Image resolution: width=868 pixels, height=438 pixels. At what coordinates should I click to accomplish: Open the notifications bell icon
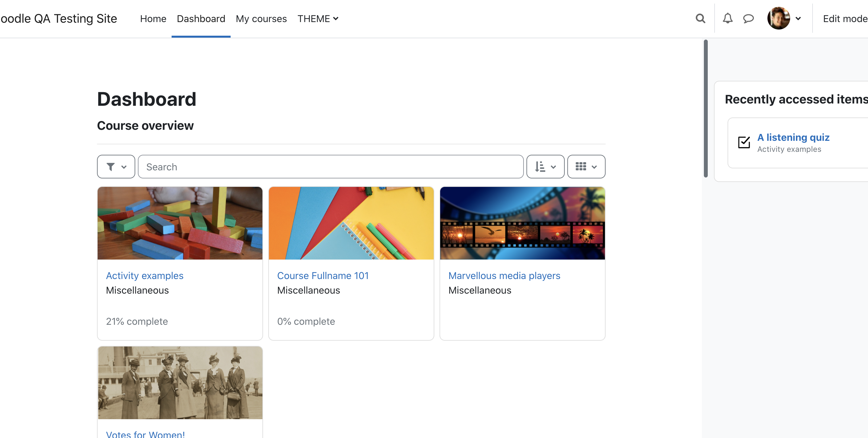(x=728, y=18)
